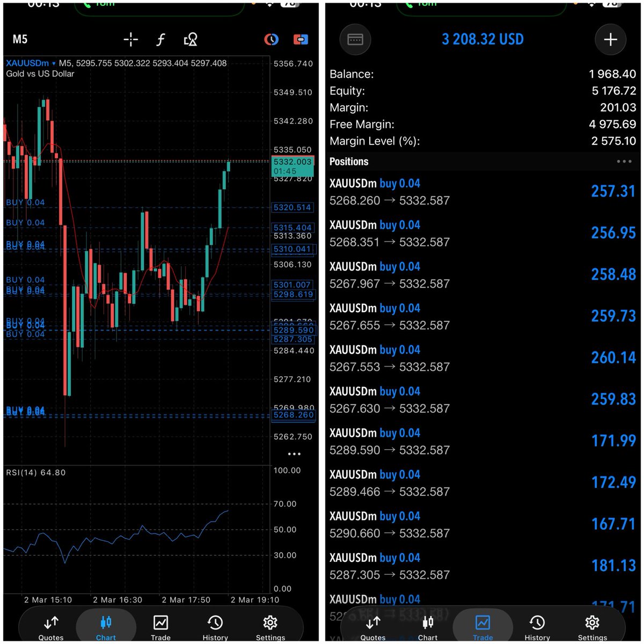Screen dimensions: 644x644
Task: Select the position opened at 5267.630
Action: click(483, 400)
